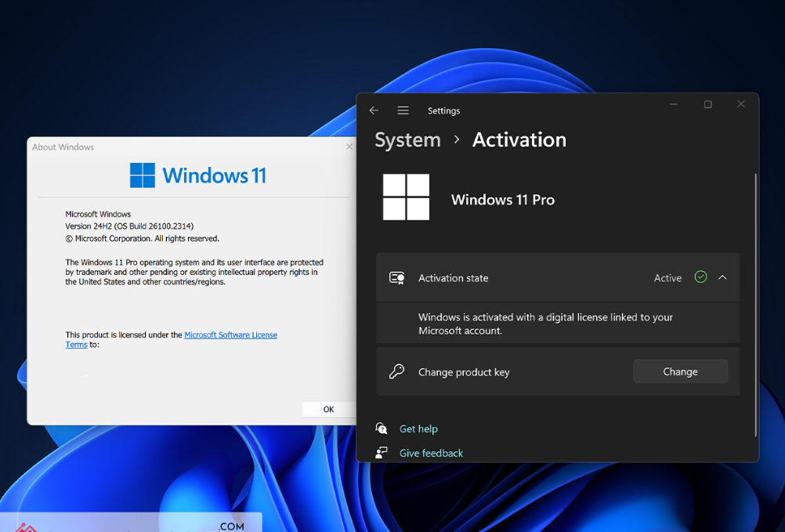Go to System in the breadcrumb
This screenshot has width=785, height=532.
click(407, 140)
